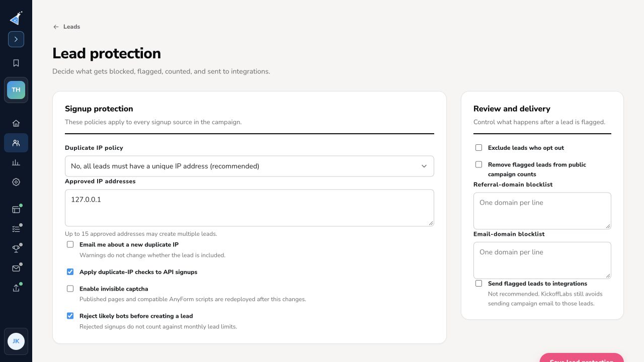Open the landing pages layout icon

pos(16,210)
